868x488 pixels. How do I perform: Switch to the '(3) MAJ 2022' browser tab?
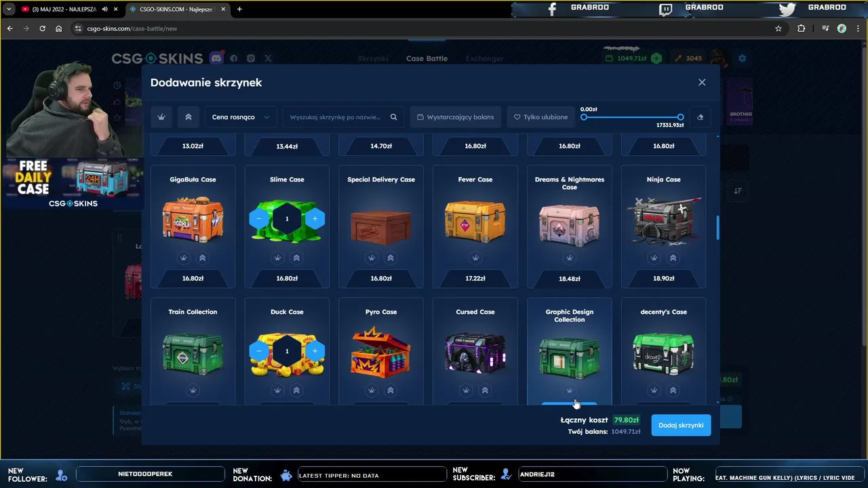(x=65, y=9)
